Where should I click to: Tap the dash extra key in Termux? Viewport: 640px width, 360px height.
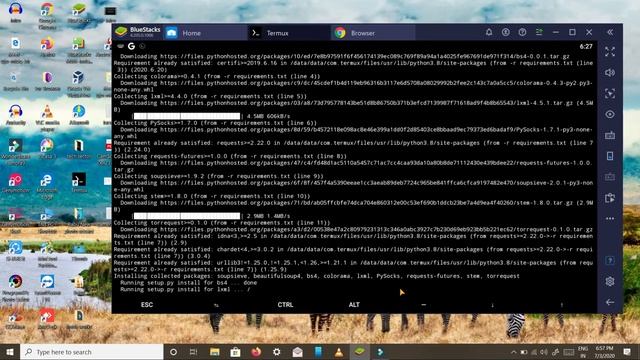tap(423, 305)
